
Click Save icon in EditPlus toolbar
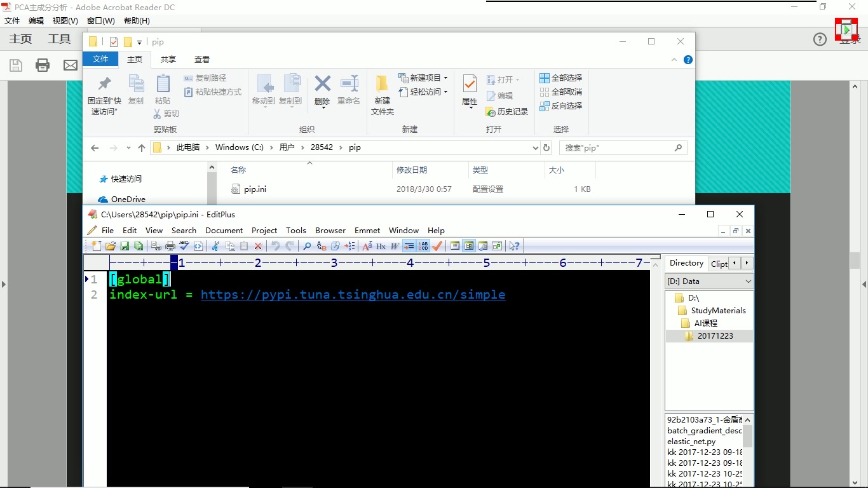125,246
